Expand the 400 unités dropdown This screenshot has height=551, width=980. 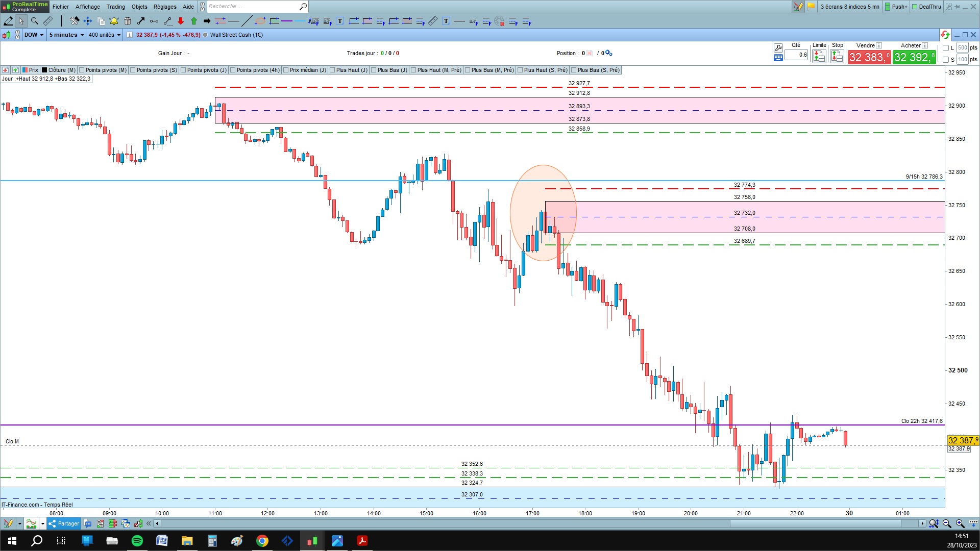[105, 35]
